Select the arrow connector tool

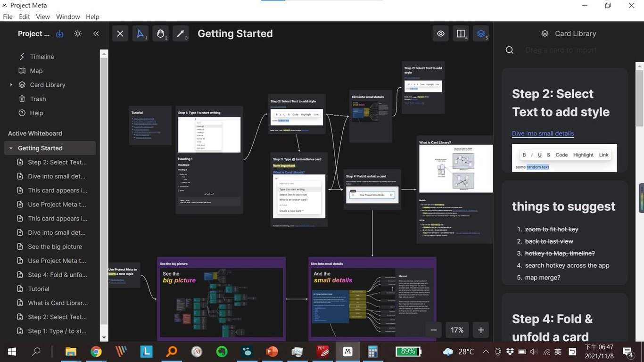tap(180, 33)
